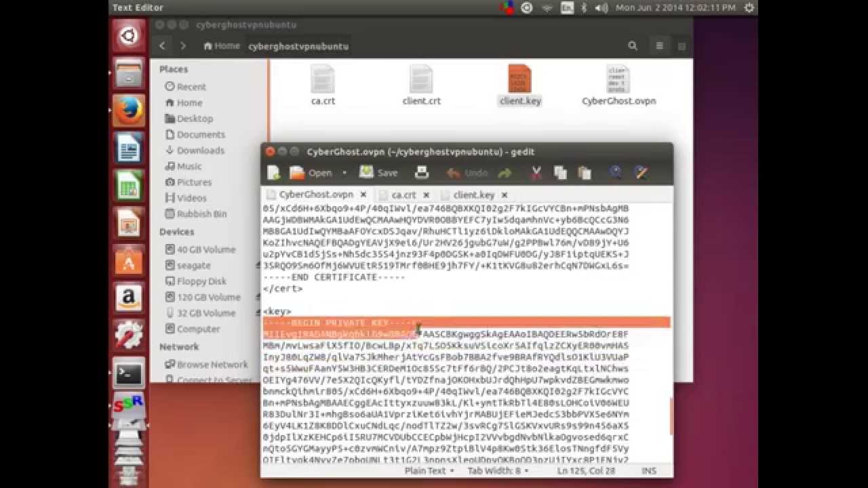Open Desktop in the Places sidebar
The width and height of the screenshot is (868, 488).
tap(189, 119)
